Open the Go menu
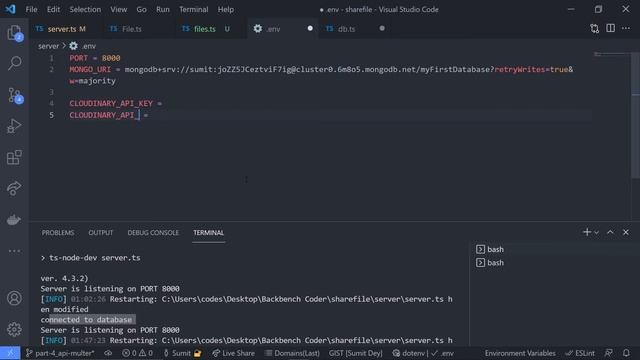 (141, 9)
